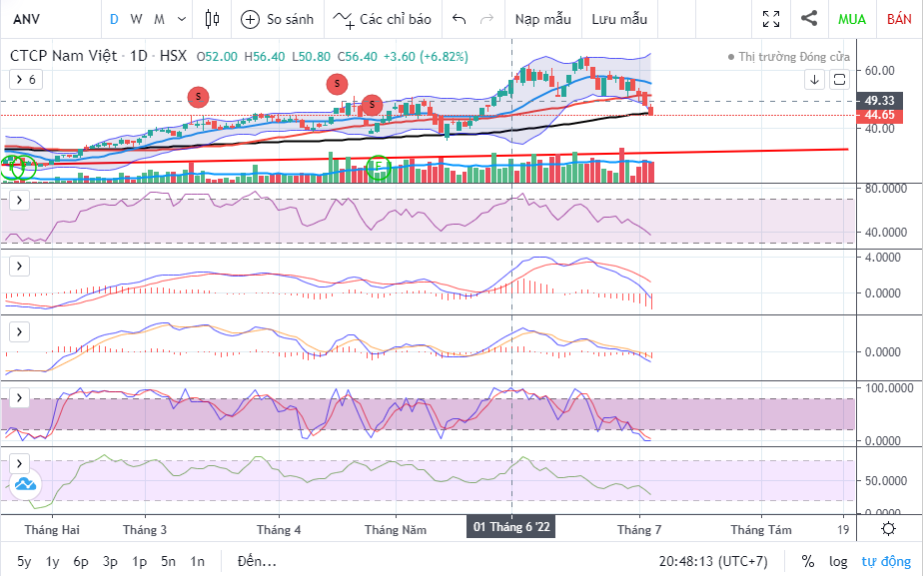The height and width of the screenshot is (576, 924).
Task: Select the W weekly interval
Action: click(136, 19)
